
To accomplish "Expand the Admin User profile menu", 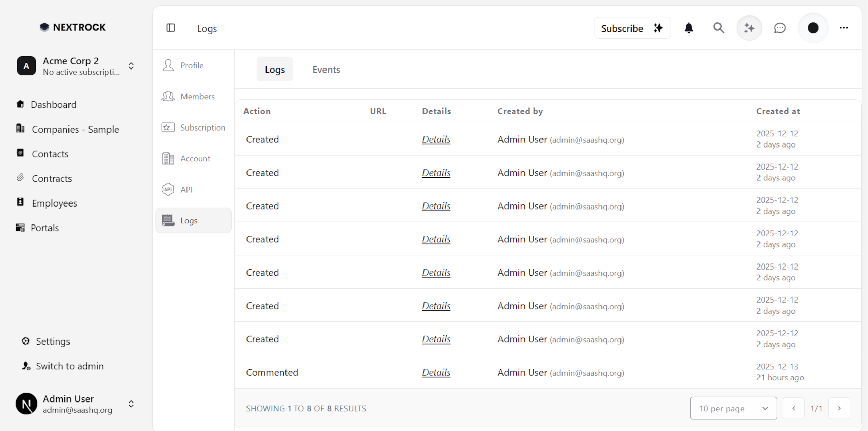I will (x=131, y=404).
